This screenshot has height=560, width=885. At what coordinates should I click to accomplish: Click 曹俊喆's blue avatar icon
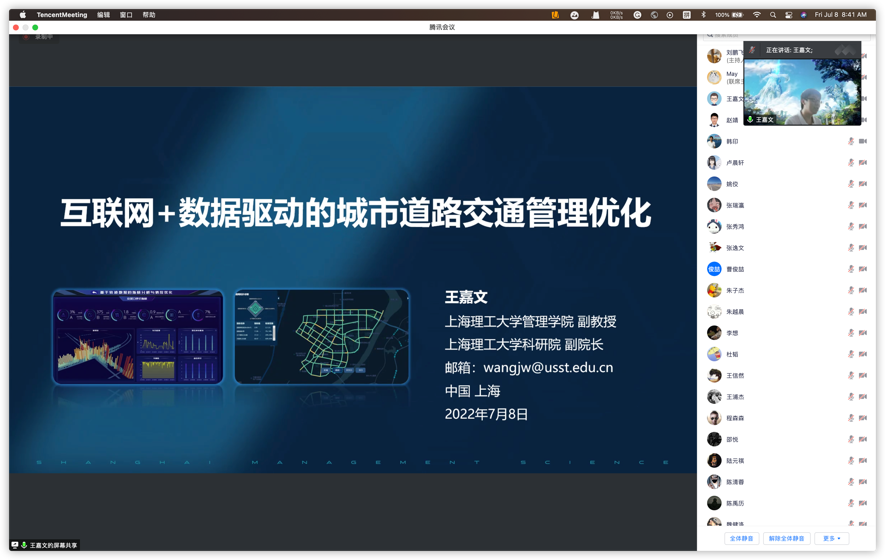(x=714, y=269)
